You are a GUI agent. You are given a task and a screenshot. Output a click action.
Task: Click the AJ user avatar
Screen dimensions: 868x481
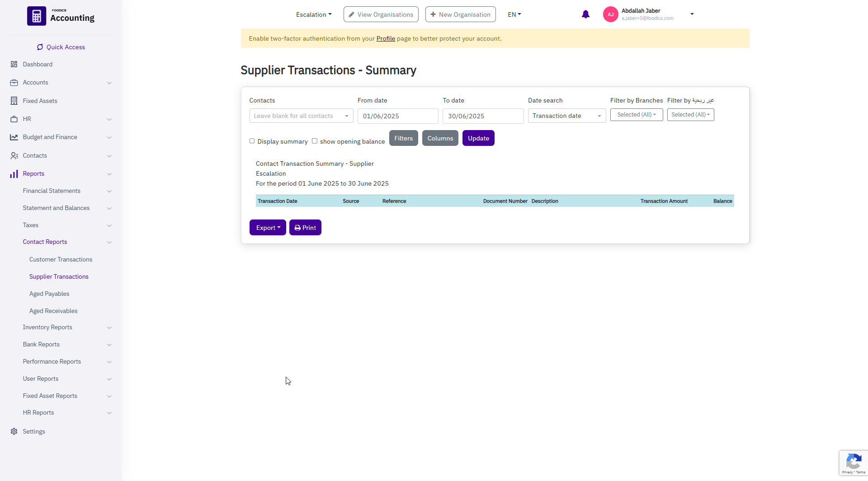[610, 14]
